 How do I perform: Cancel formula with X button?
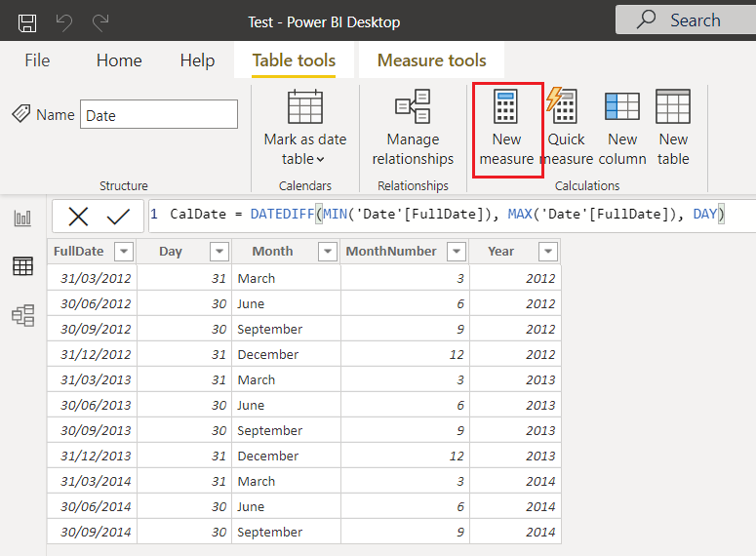pos(78,217)
